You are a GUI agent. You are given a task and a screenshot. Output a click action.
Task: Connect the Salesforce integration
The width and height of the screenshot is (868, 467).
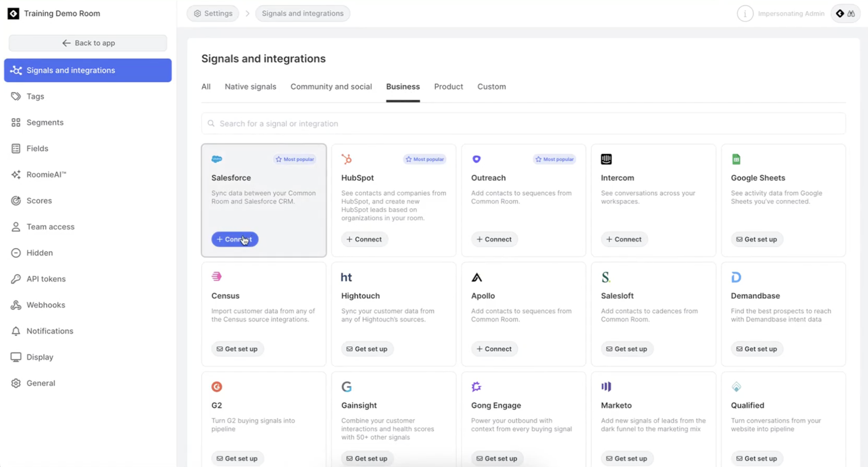pyautogui.click(x=234, y=239)
